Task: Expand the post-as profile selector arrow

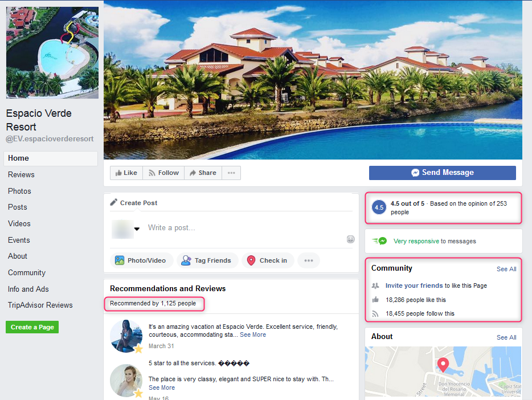Action: click(137, 228)
